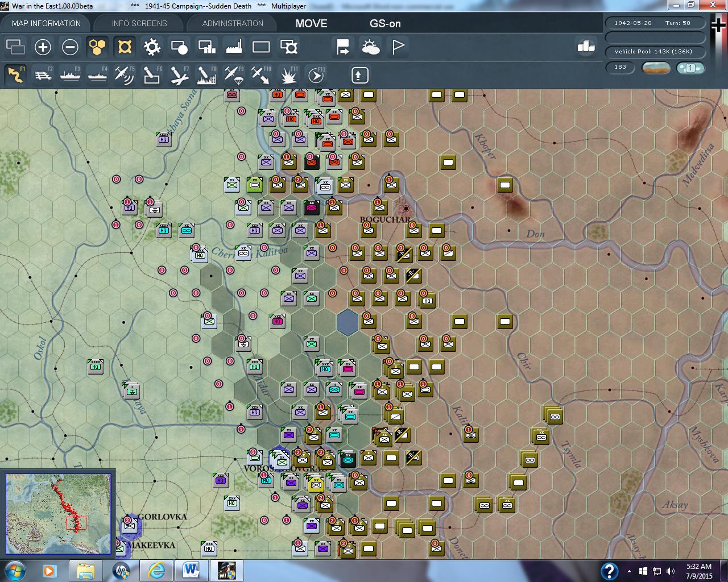Click the Don river label
The height and width of the screenshot is (582, 728).
[535, 234]
